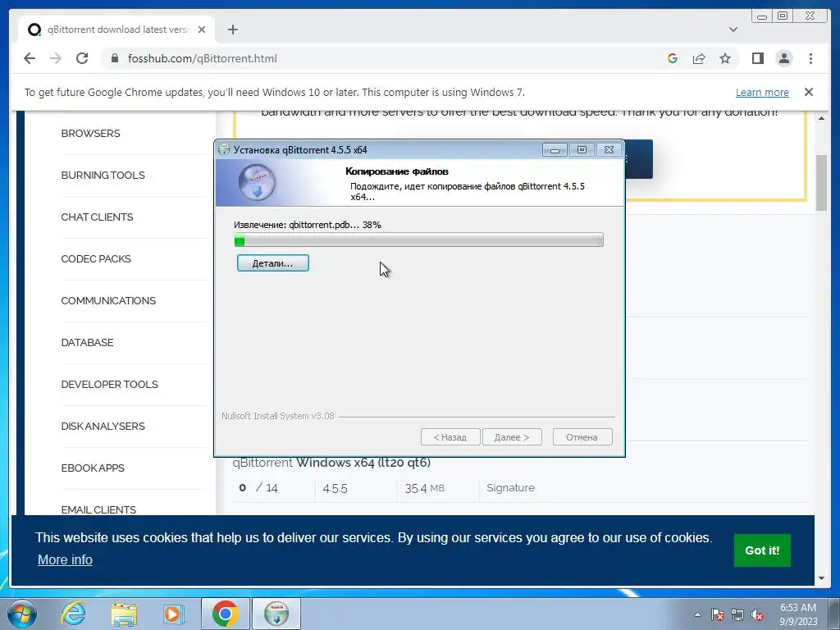This screenshot has width=840, height=630.
Task: Click the installer extraction progress bar
Action: (x=419, y=240)
